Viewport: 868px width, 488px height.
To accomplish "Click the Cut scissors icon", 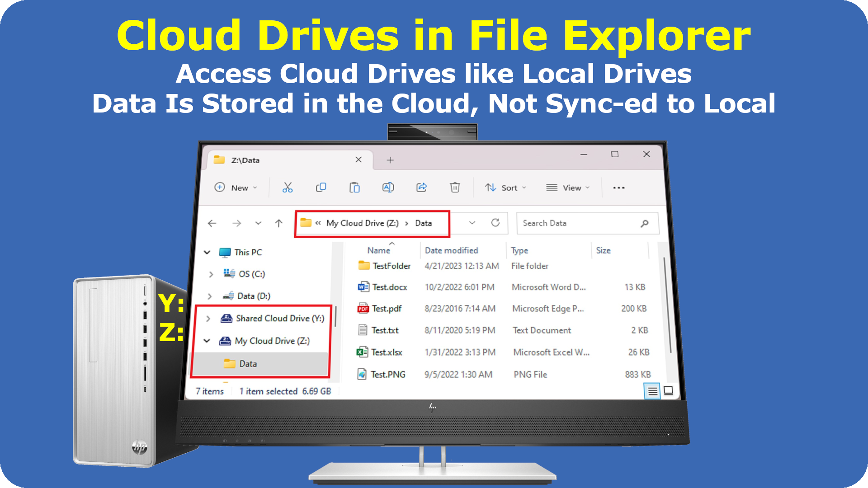I will [x=288, y=188].
